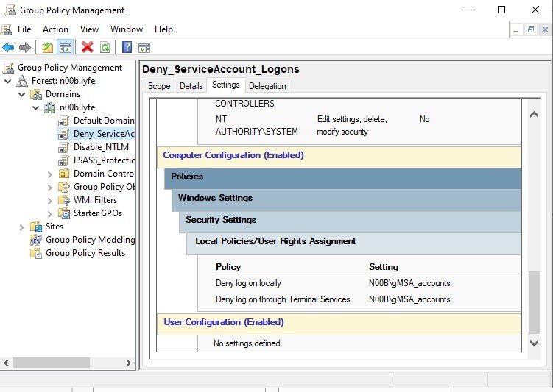Click the 'Edit settings, delete, modify security' text
The height and width of the screenshot is (392, 553).
click(352, 125)
